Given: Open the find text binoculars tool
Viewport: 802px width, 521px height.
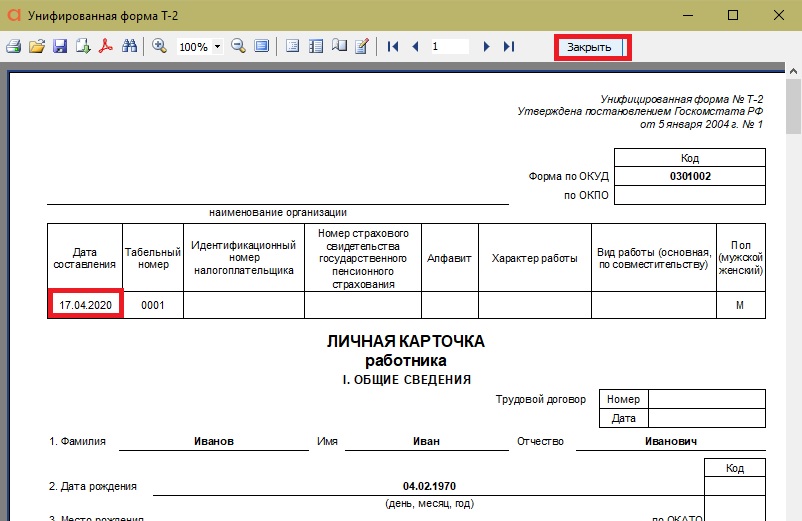Looking at the screenshot, I should click(x=129, y=47).
